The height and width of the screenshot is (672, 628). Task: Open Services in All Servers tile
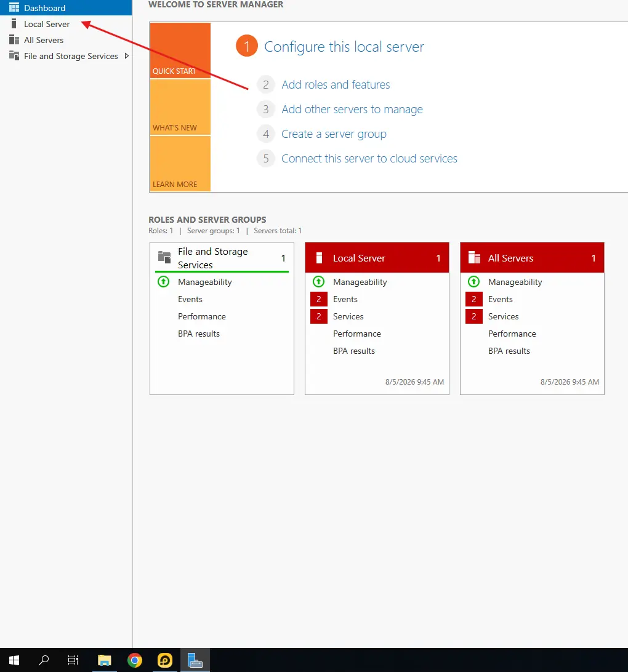(503, 316)
